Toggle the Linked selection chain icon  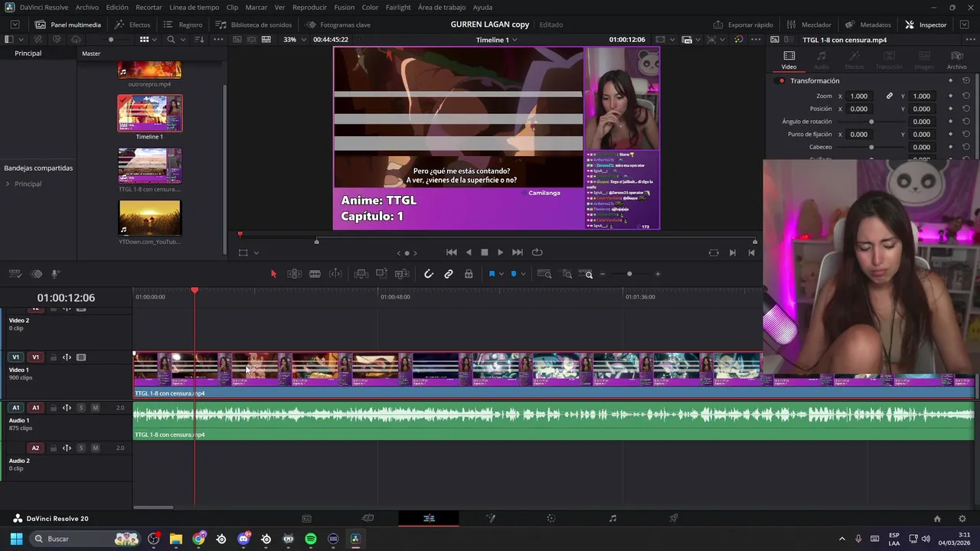pyautogui.click(x=449, y=274)
